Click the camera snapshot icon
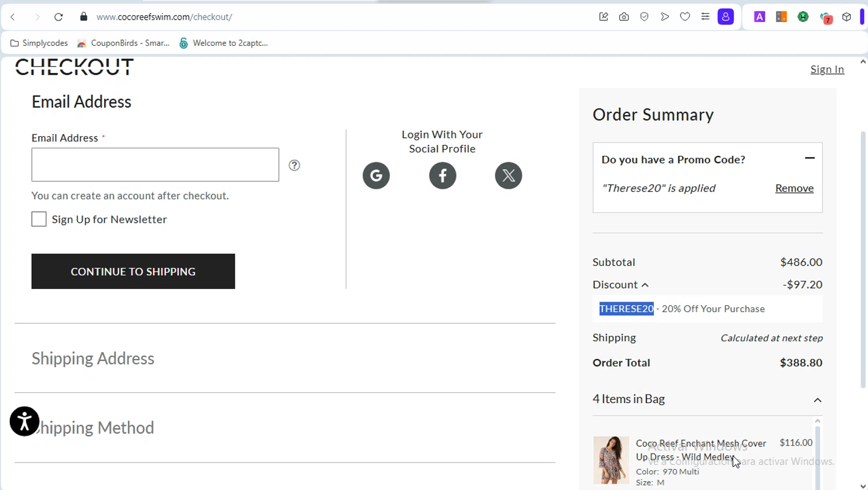This screenshot has width=868, height=490. point(624,17)
